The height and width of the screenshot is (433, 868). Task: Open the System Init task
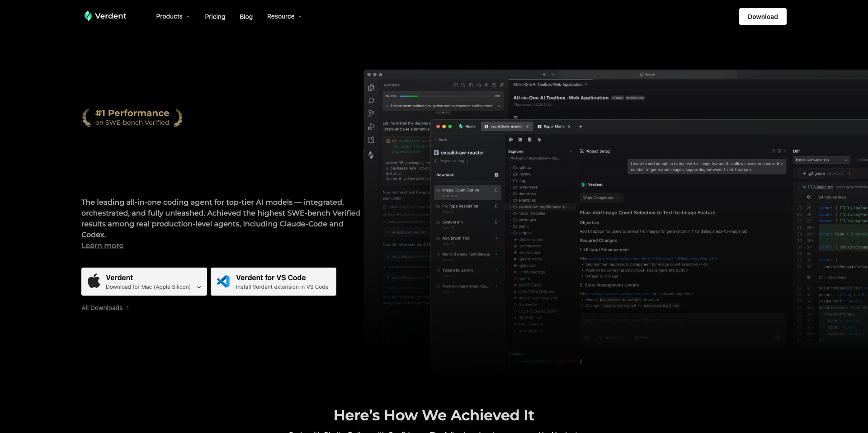[467, 225]
